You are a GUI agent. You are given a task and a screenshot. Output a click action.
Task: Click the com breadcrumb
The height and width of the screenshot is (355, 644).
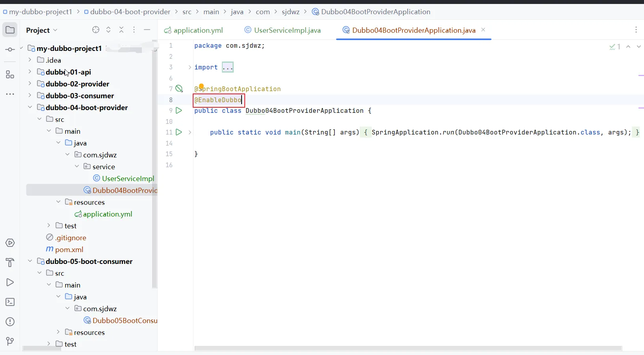(x=263, y=12)
